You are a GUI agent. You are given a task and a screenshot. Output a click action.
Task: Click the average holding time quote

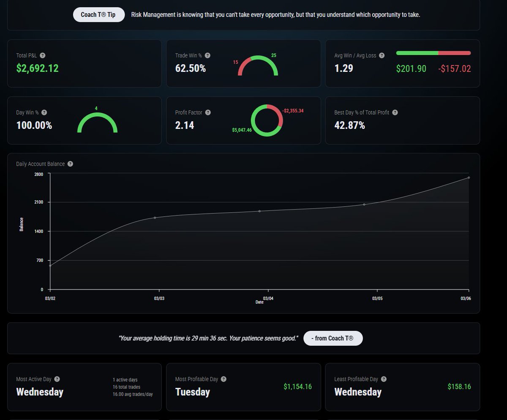pyautogui.click(x=209, y=338)
